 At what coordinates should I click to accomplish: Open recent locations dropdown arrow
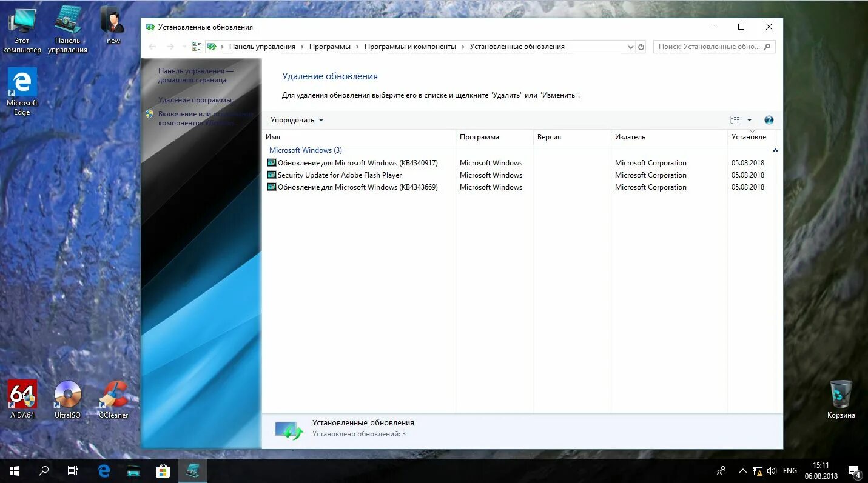pyautogui.click(x=184, y=47)
